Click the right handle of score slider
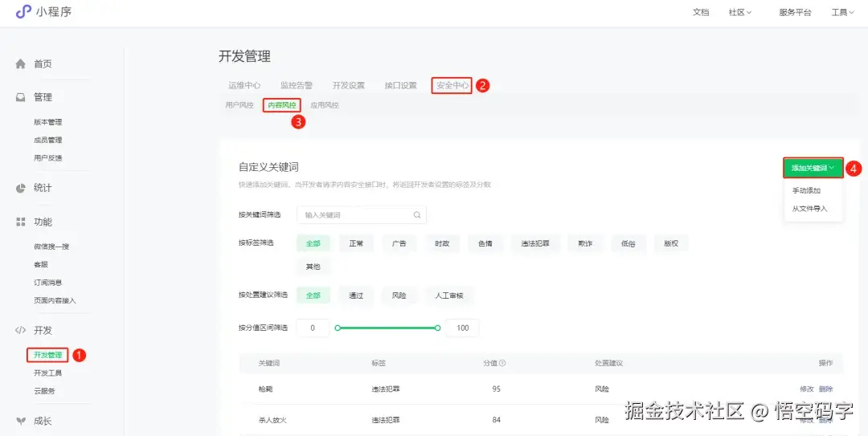 pyautogui.click(x=438, y=328)
